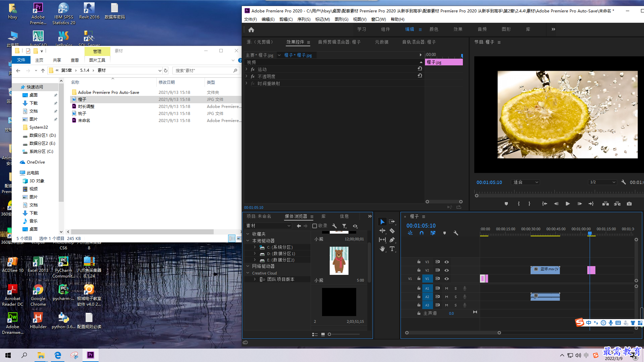Expand the 不透明度 effect properties
The height and width of the screenshot is (362, 644).
247,76
